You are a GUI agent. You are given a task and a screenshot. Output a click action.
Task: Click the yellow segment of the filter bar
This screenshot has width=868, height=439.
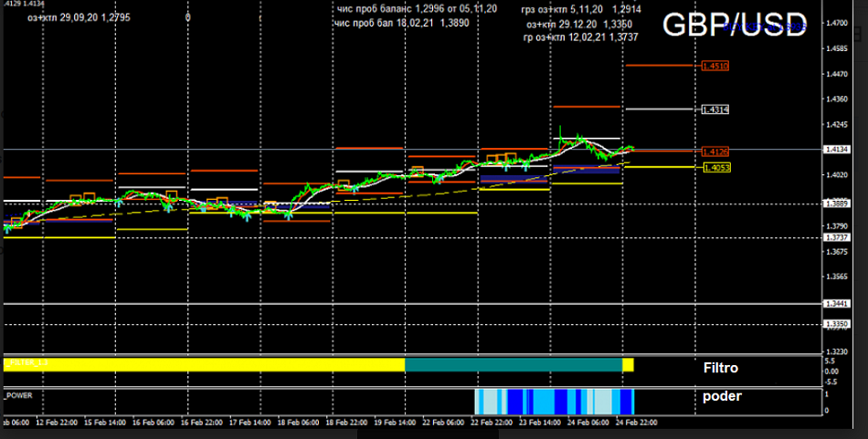203,365
